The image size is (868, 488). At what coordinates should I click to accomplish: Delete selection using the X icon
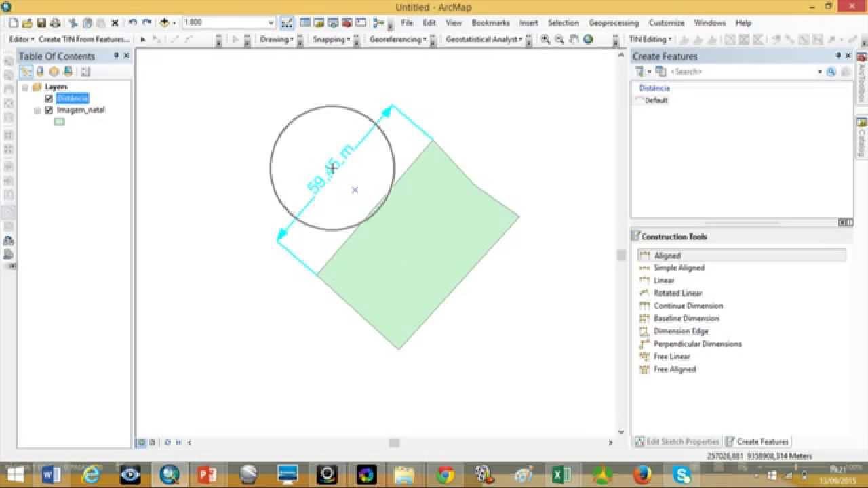(x=115, y=23)
